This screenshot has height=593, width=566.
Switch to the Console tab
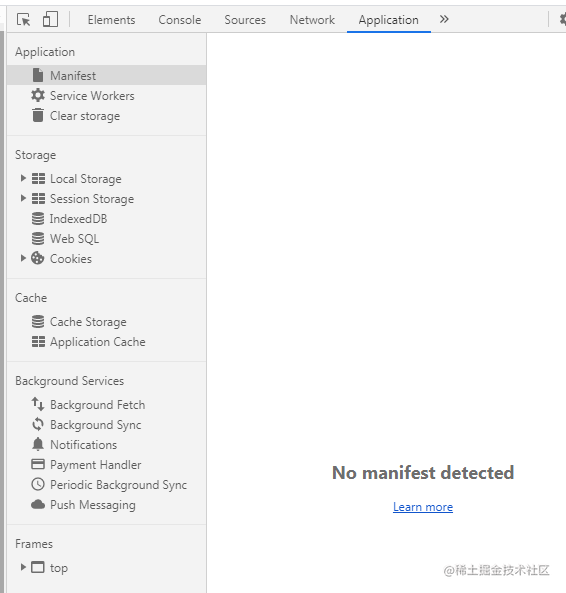click(x=180, y=20)
